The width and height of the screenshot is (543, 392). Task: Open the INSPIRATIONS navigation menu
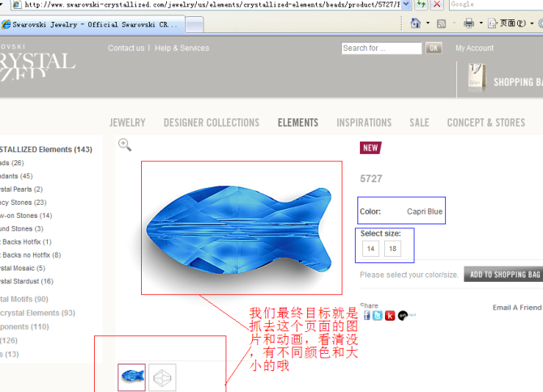point(364,122)
